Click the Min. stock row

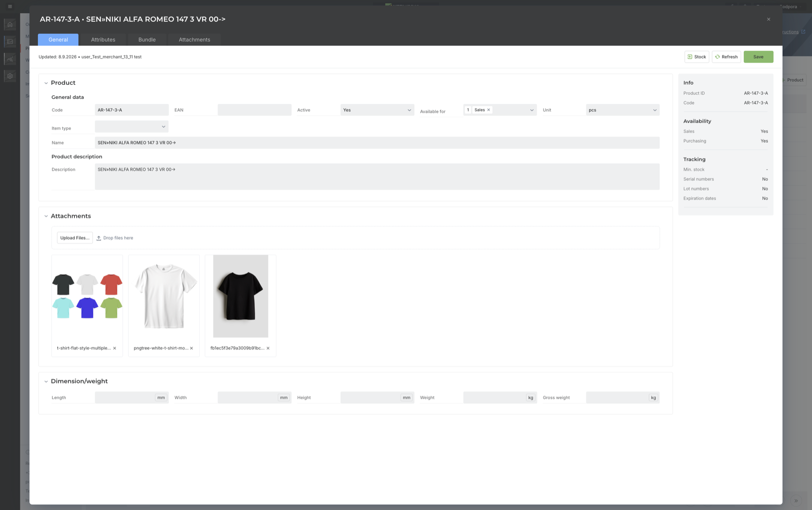click(x=725, y=170)
